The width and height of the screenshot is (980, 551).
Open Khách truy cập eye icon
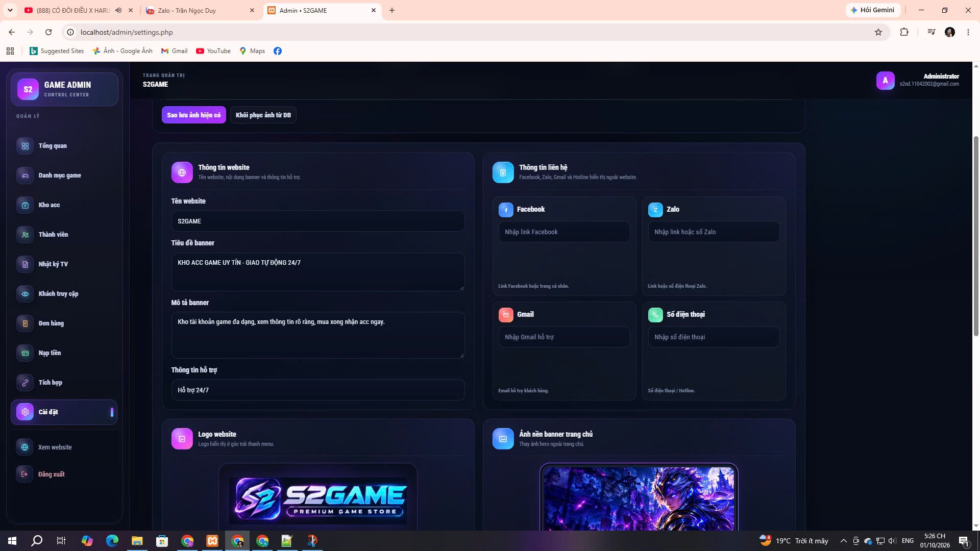25,294
